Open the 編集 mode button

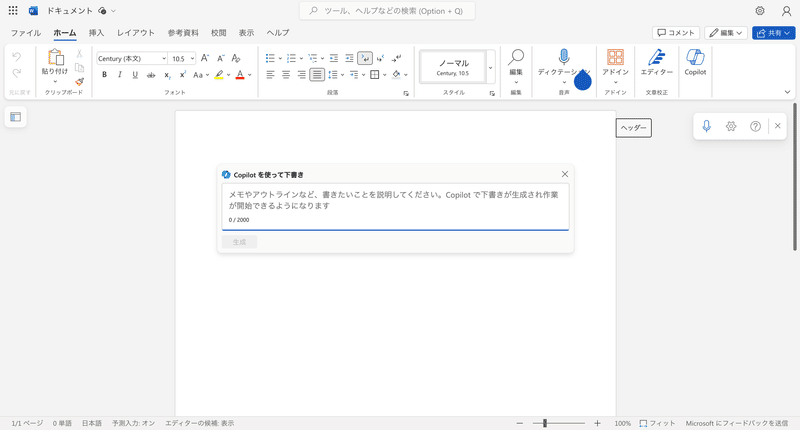(x=726, y=33)
